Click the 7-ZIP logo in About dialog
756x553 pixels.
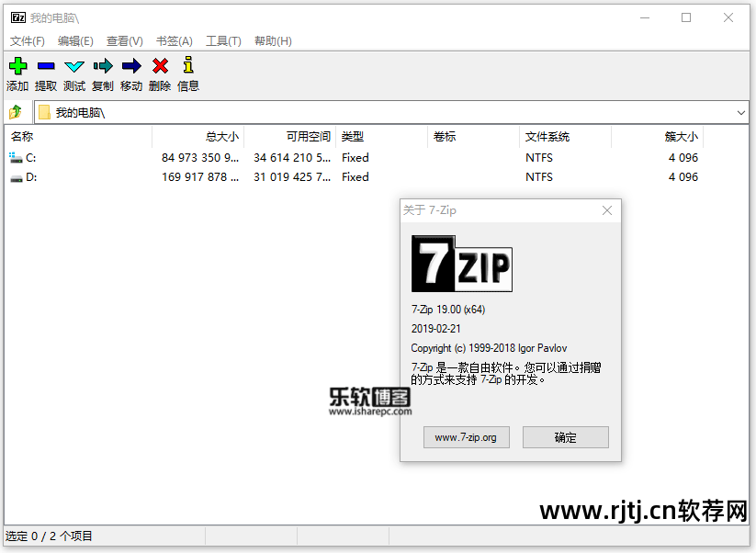tap(461, 264)
